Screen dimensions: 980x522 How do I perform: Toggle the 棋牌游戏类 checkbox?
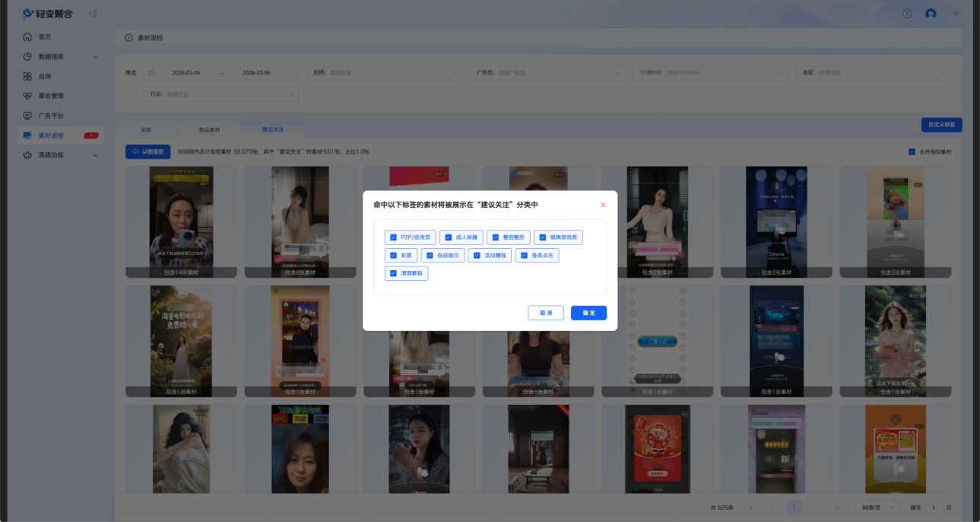coord(543,237)
